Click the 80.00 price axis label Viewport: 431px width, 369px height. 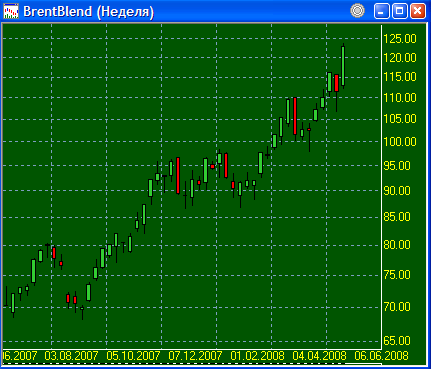397,245
